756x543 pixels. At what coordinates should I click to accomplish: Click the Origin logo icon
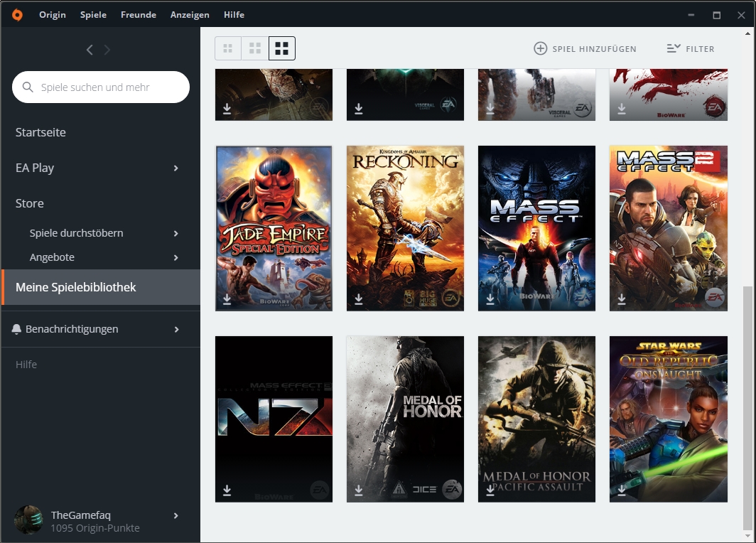tap(17, 15)
